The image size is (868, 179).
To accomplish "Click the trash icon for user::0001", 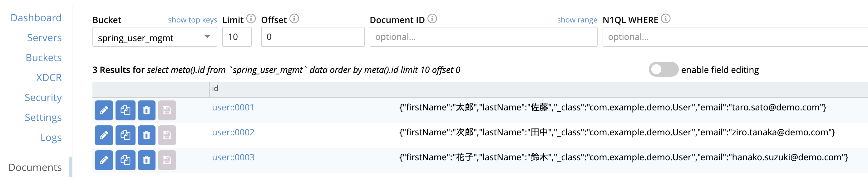I will (x=146, y=110).
